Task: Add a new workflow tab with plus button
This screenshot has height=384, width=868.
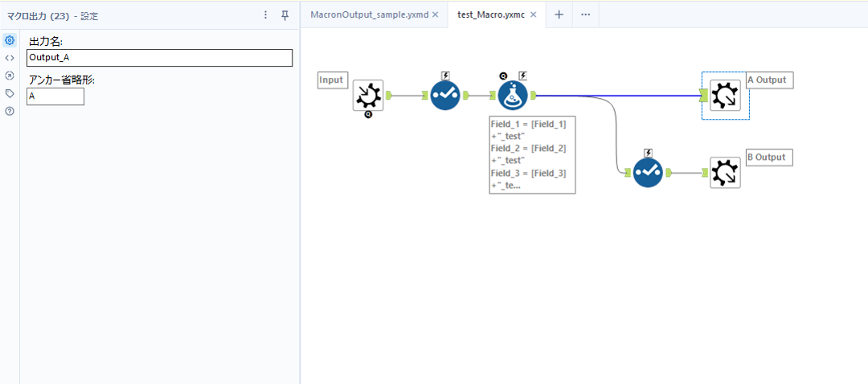Action: click(x=559, y=14)
